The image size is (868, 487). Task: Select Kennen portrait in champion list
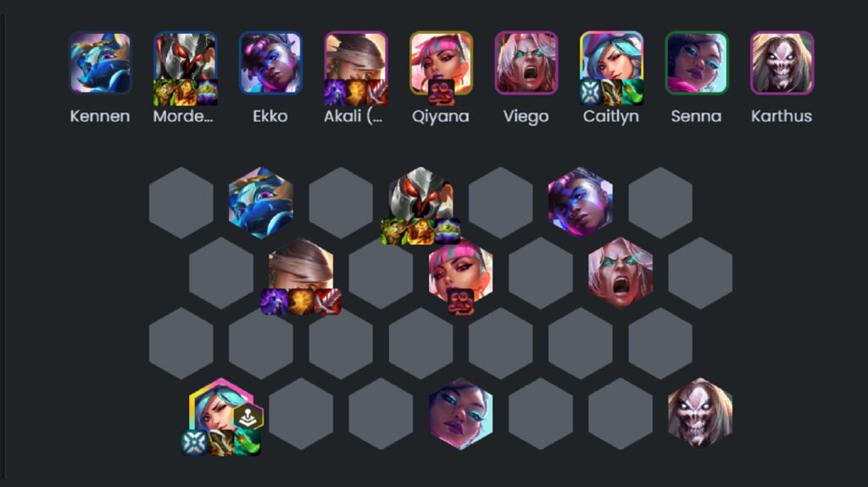pyautogui.click(x=100, y=63)
